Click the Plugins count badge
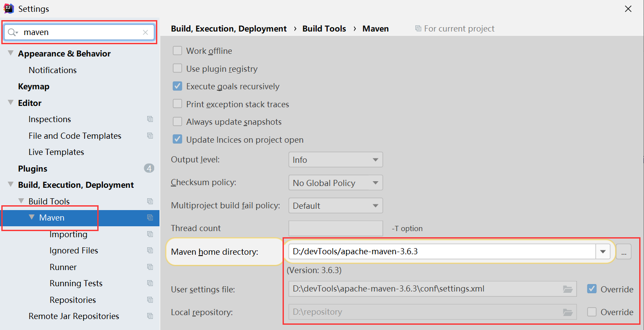The width and height of the screenshot is (644, 330). (149, 169)
